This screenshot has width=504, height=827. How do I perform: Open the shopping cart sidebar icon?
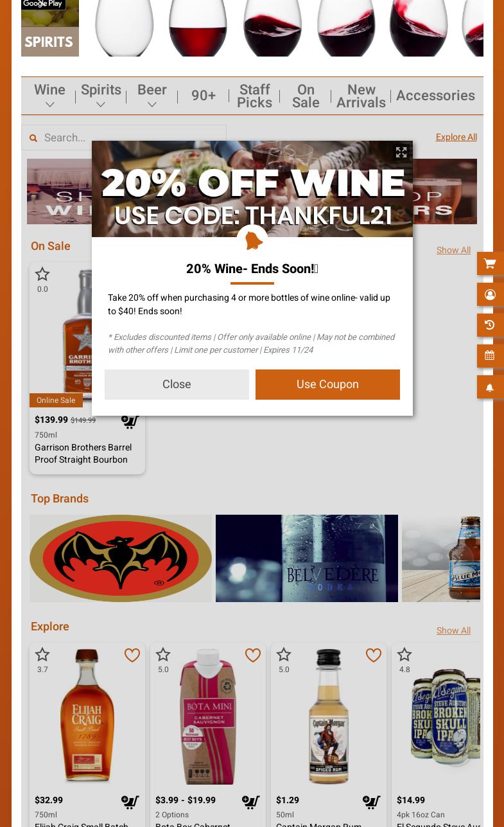491,263
